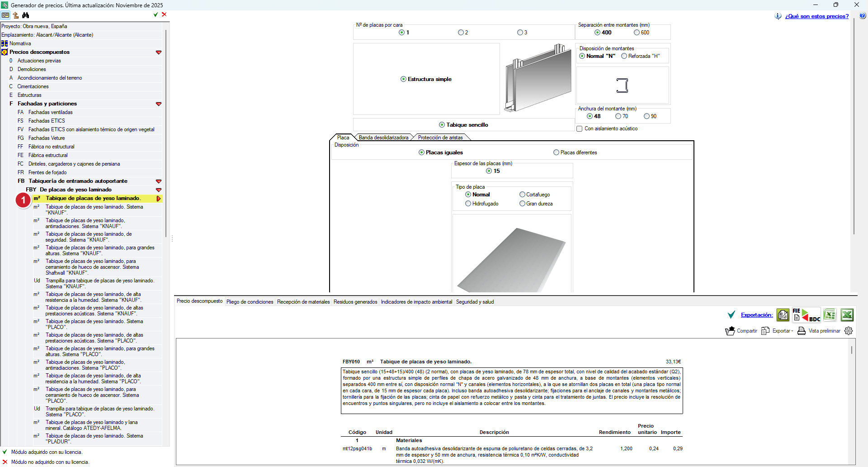Viewport: 868px width, 467px height.
Task: Expand Cimentaciones chapter
Action: [33, 86]
